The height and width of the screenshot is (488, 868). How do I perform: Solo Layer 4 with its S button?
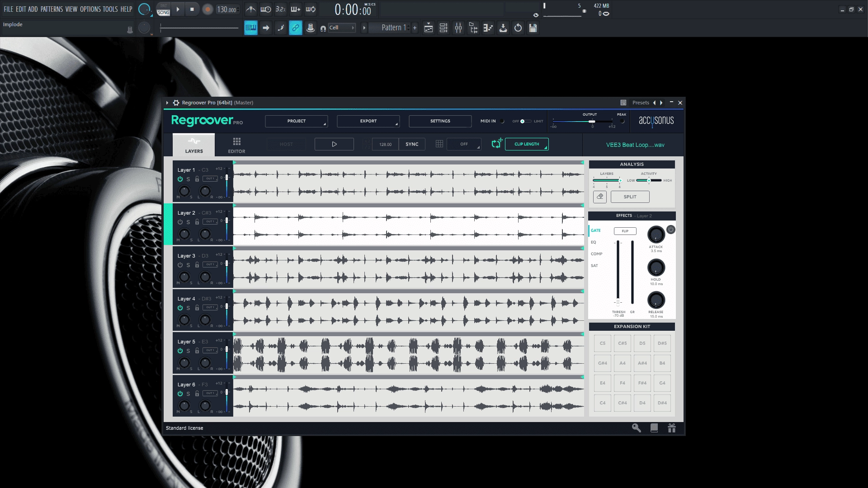(x=188, y=308)
